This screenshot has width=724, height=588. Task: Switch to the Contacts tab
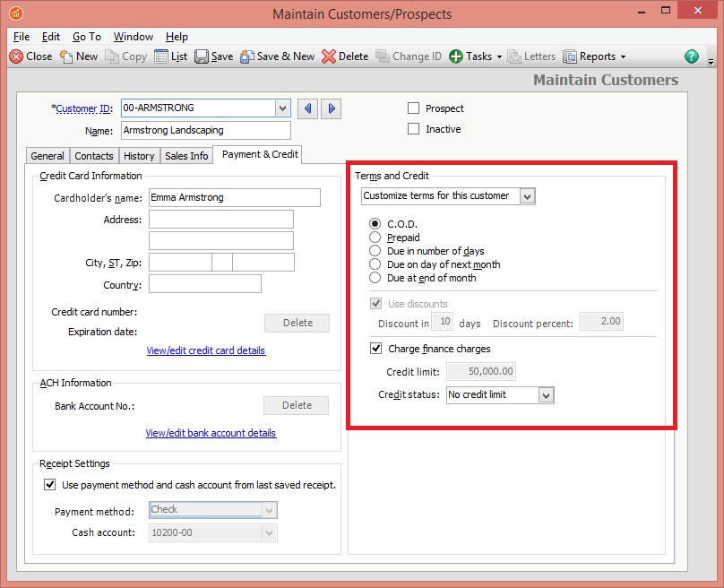point(94,156)
